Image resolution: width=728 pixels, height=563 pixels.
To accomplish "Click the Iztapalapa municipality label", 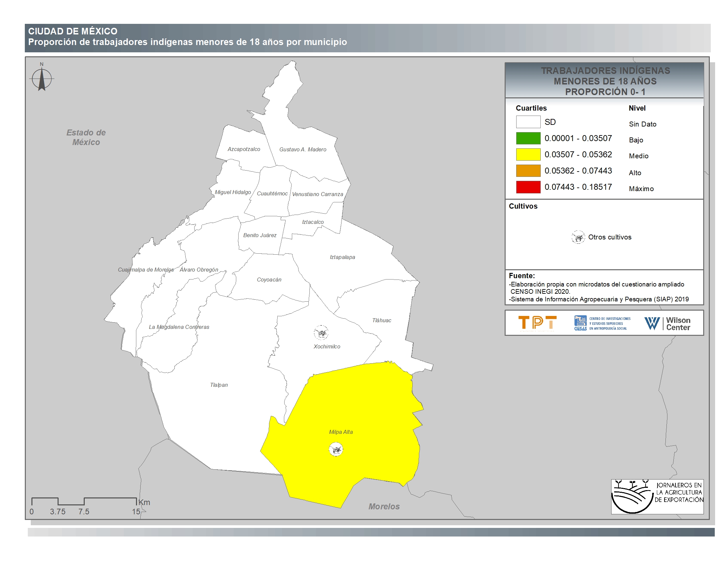I will point(342,257).
